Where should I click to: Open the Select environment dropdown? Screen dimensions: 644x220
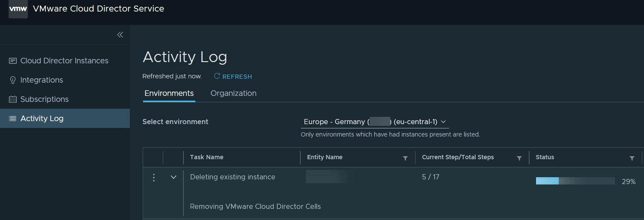[x=374, y=122]
